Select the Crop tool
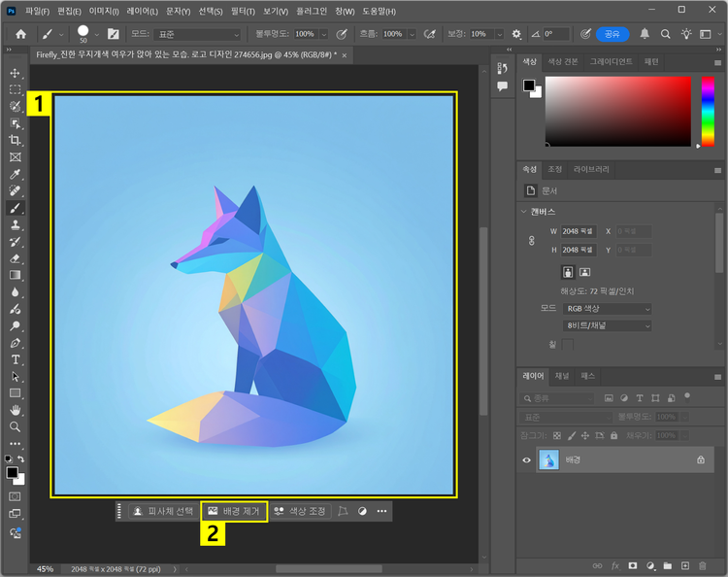The image size is (728, 577). point(15,140)
